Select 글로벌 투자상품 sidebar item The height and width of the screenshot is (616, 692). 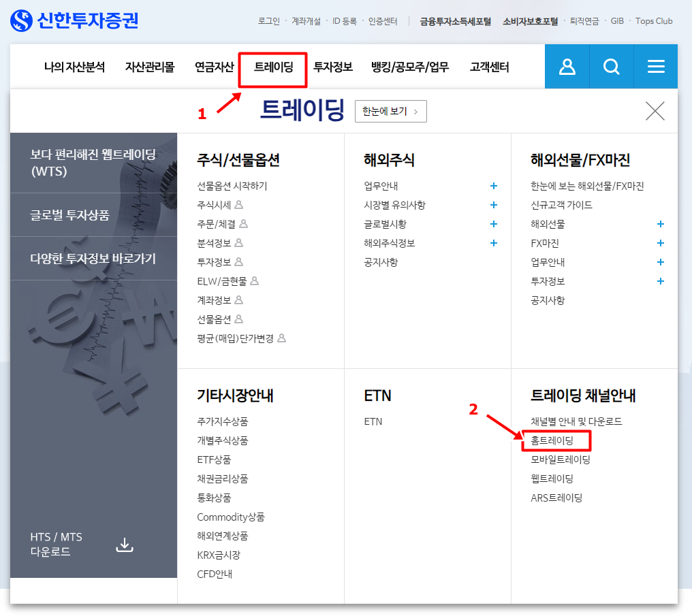(x=93, y=214)
